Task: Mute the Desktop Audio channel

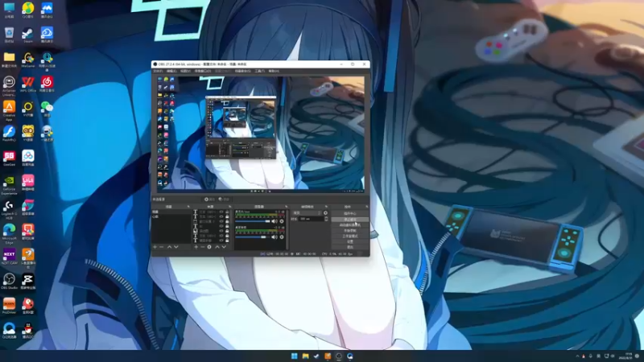Action: coord(275,237)
